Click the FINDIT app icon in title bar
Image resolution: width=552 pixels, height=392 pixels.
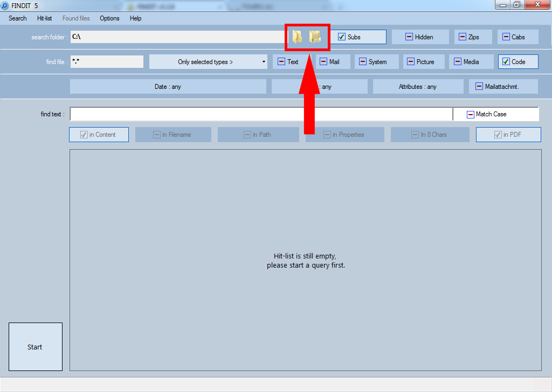pyautogui.click(x=5, y=5)
